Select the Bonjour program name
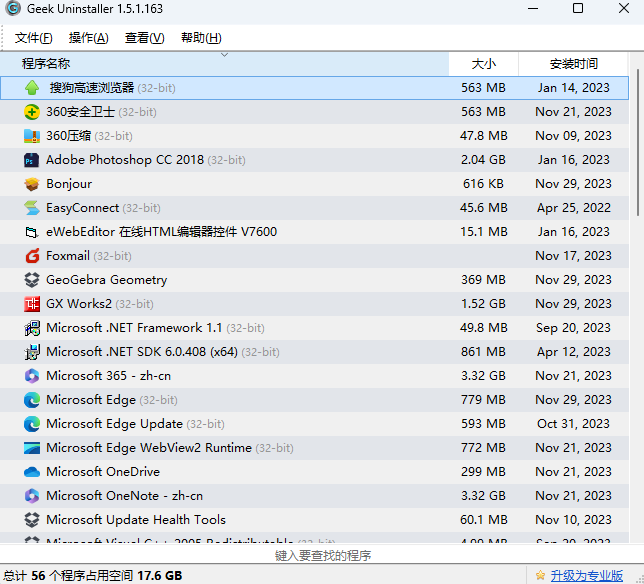 69,184
